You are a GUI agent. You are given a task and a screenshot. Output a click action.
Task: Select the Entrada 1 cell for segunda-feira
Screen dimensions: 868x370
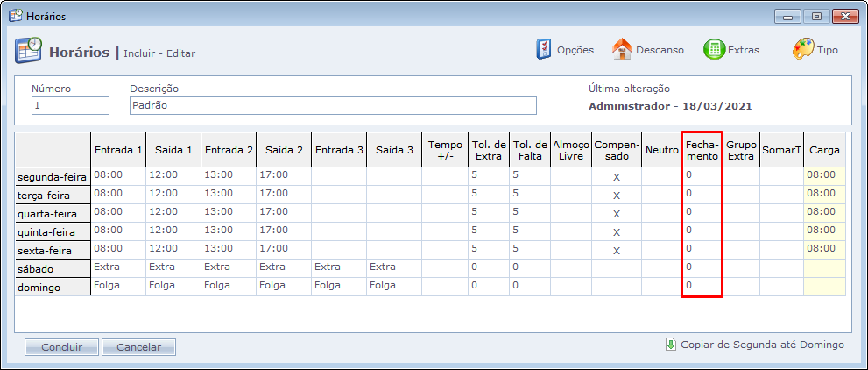coord(117,175)
